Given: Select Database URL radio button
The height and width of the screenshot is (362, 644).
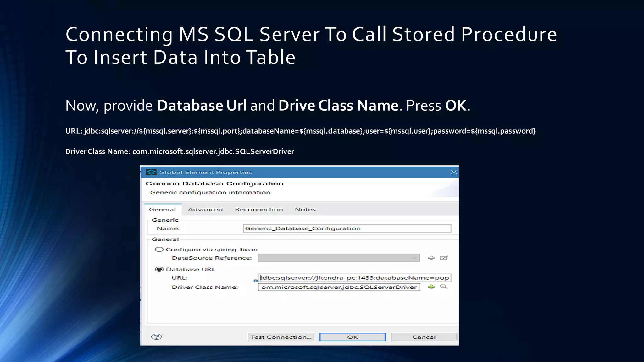Looking at the screenshot, I should [159, 269].
